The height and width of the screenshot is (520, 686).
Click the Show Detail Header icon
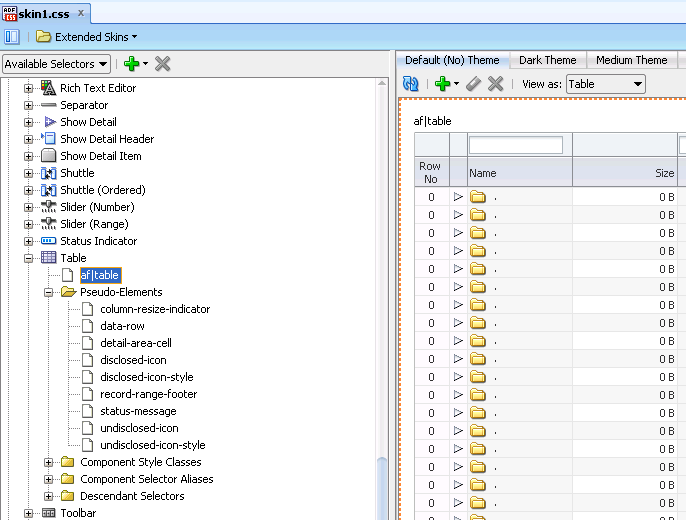(49, 138)
